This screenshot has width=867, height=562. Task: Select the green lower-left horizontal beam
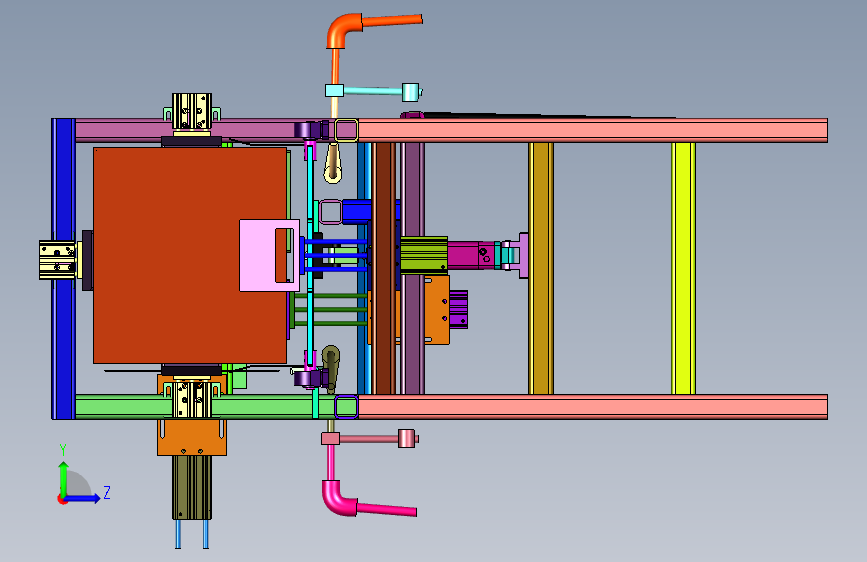(120, 407)
